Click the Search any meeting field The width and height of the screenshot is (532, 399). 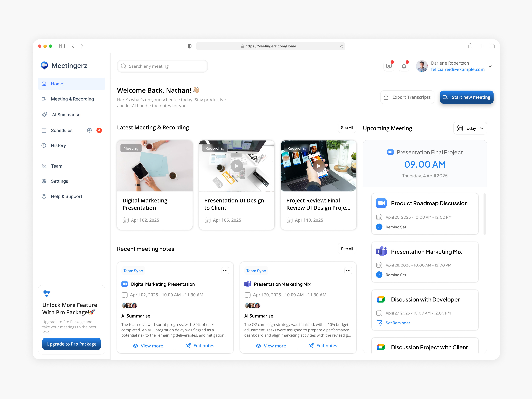[162, 66]
